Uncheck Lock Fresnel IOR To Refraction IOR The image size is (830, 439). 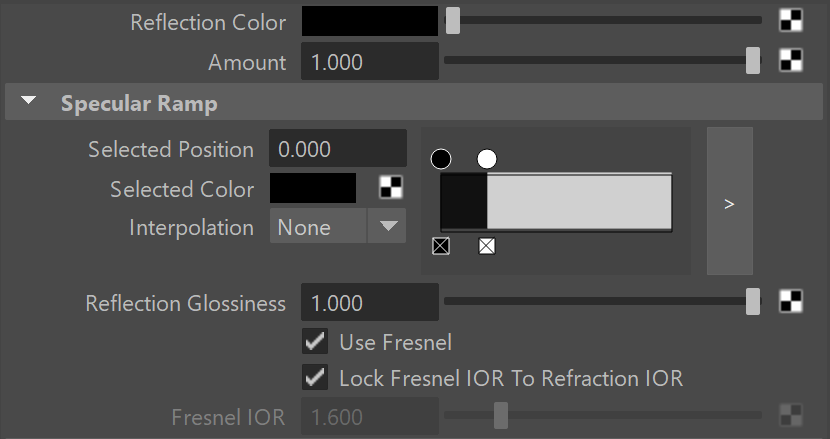tap(315, 378)
